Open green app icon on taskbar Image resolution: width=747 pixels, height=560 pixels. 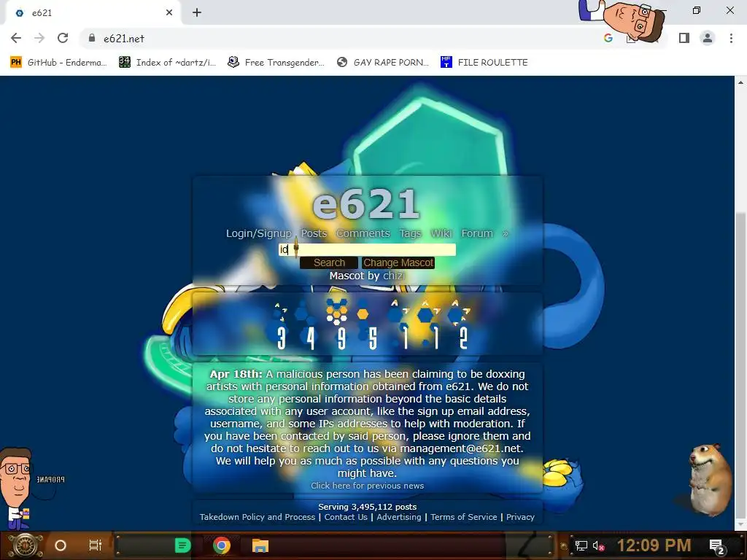click(182, 545)
